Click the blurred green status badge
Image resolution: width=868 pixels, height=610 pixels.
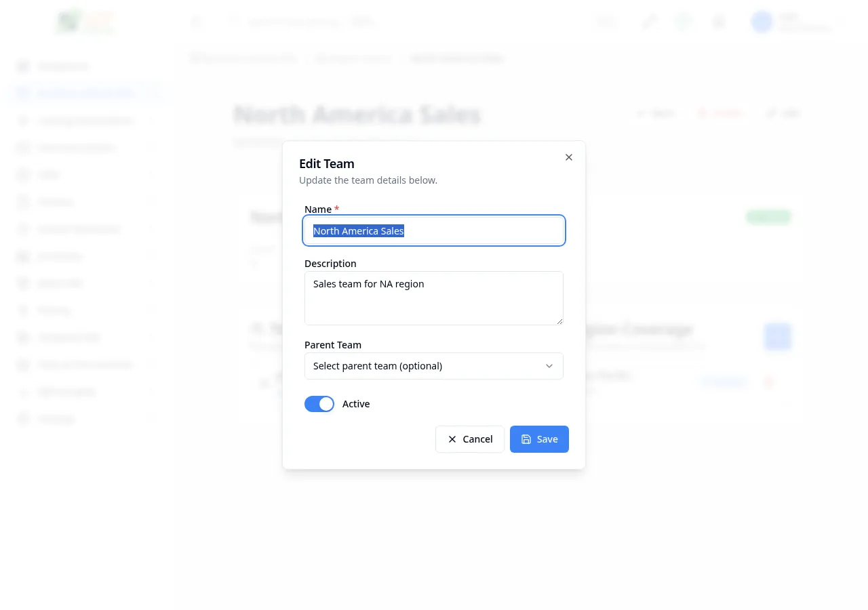pyautogui.click(x=768, y=217)
